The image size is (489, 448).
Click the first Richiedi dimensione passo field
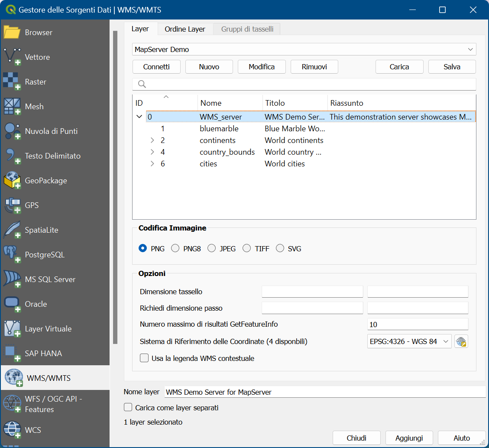(312, 308)
